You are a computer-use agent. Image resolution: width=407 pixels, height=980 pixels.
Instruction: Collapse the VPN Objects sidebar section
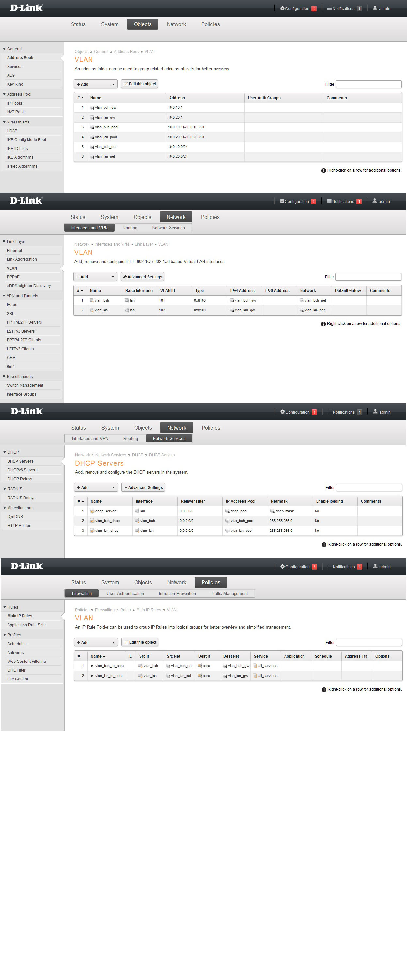[4, 122]
